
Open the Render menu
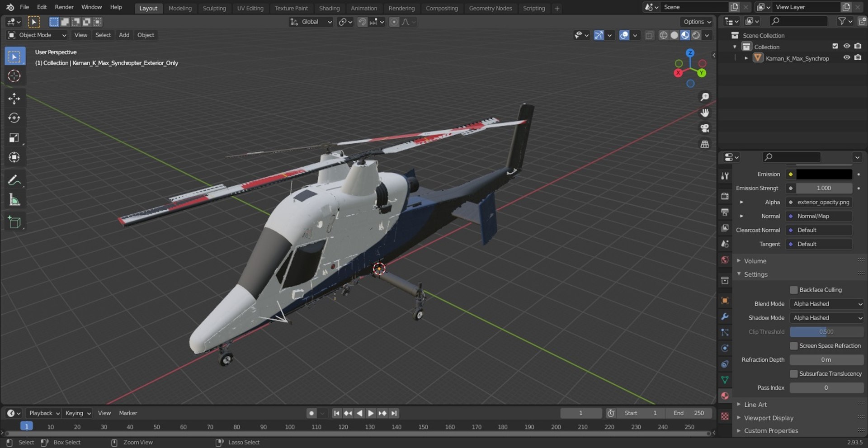click(64, 7)
